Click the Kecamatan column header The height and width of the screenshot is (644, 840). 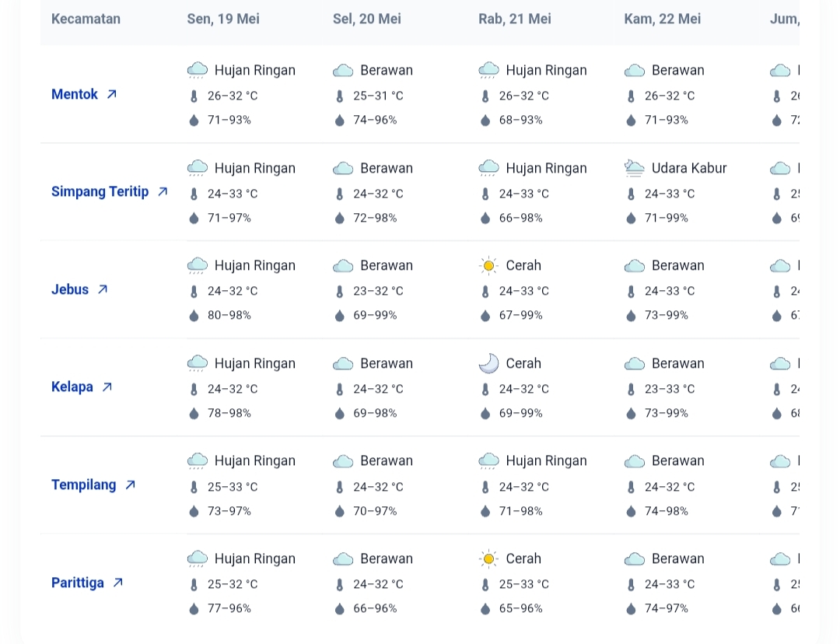86,19
